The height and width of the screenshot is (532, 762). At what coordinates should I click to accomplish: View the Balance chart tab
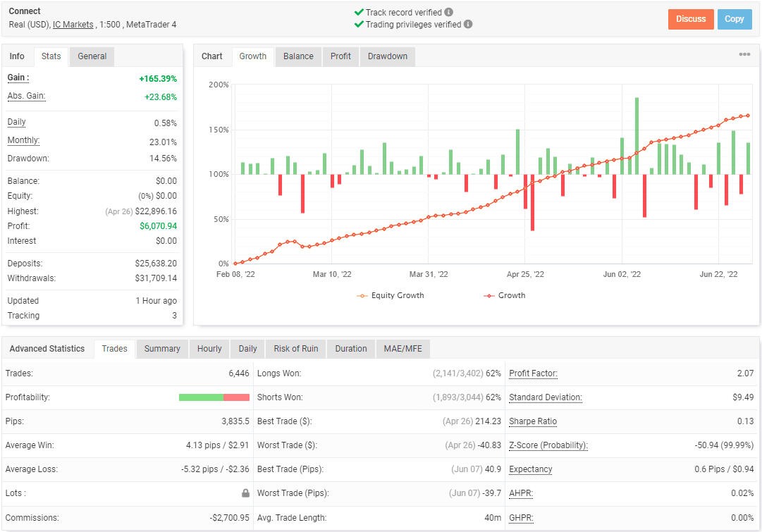coord(297,56)
